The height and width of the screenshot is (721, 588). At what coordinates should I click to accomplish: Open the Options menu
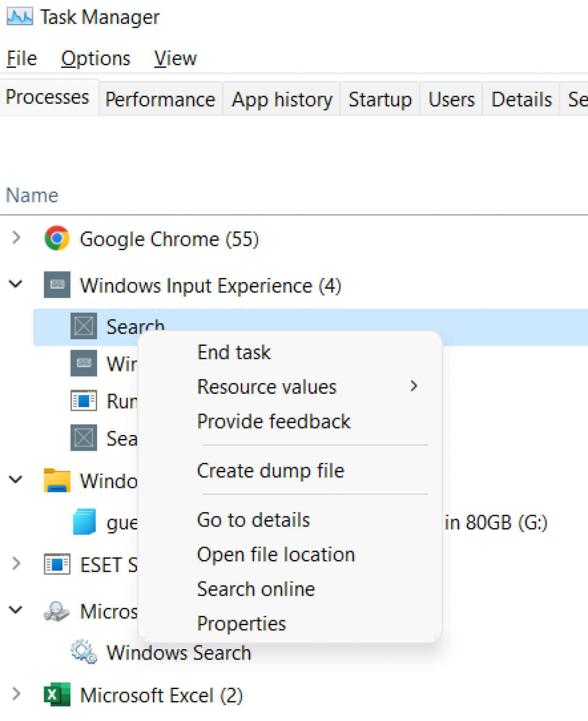pyautogui.click(x=95, y=58)
